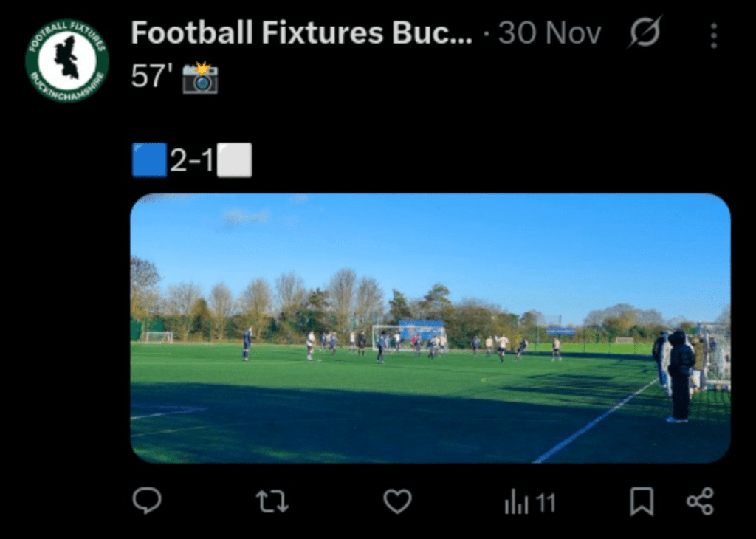Open the view analytics bar-chart icon

516,504
